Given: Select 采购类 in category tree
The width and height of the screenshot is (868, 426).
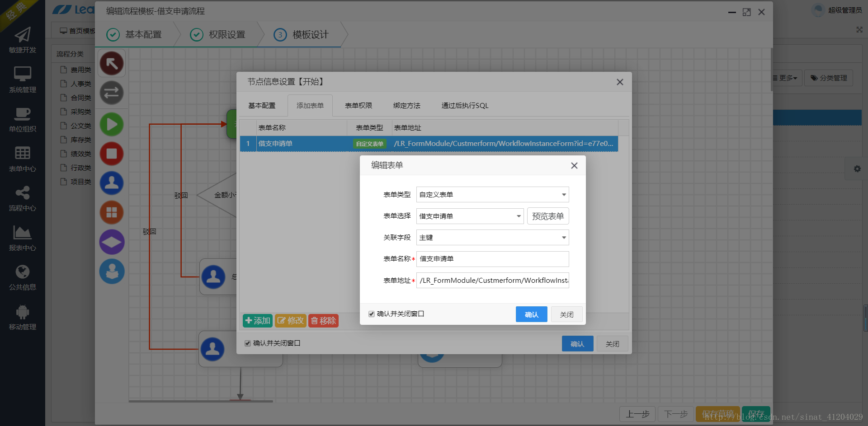Looking at the screenshot, I should tap(81, 112).
